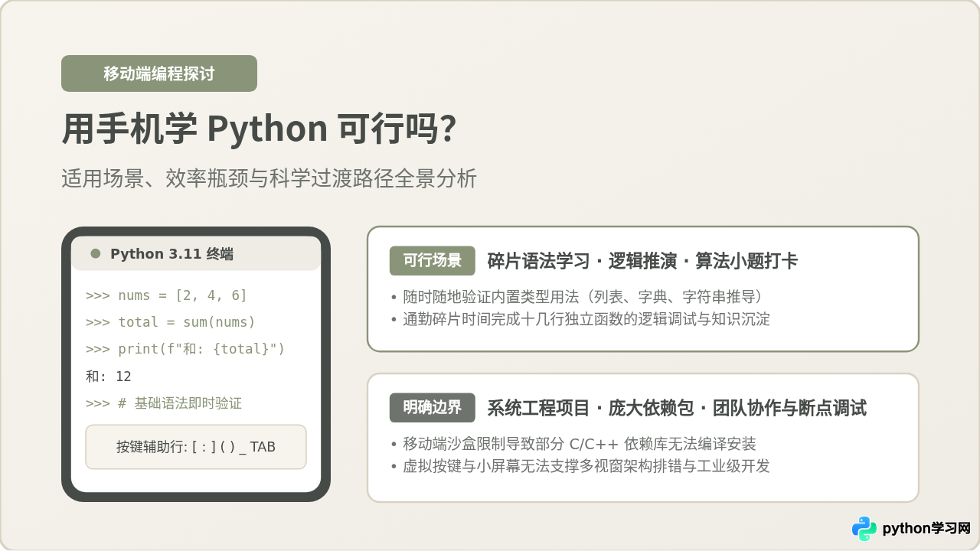The height and width of the screenshot is (551, 980).
Task: Click bullet 移动端沙盒限制导致部分 C/C++ 依赖库
Action: [573, 444]
